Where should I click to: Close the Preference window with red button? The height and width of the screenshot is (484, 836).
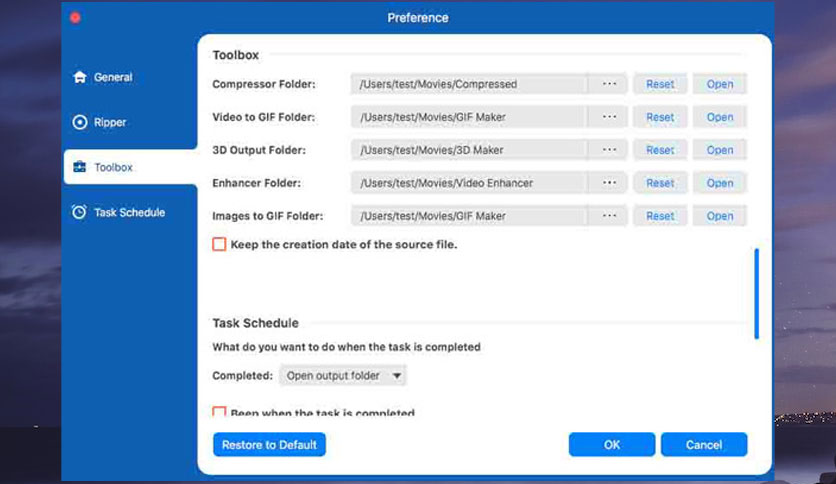click(x=75, y=18)
